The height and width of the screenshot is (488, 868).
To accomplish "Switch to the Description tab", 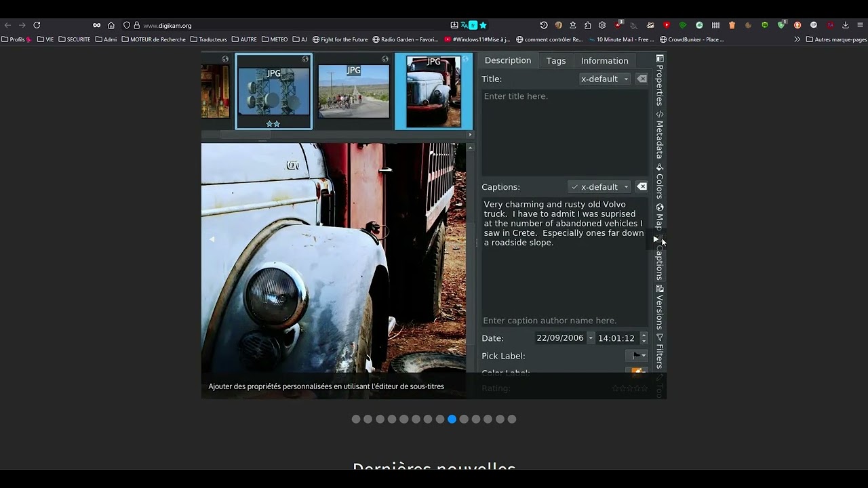I will [508, 60].
